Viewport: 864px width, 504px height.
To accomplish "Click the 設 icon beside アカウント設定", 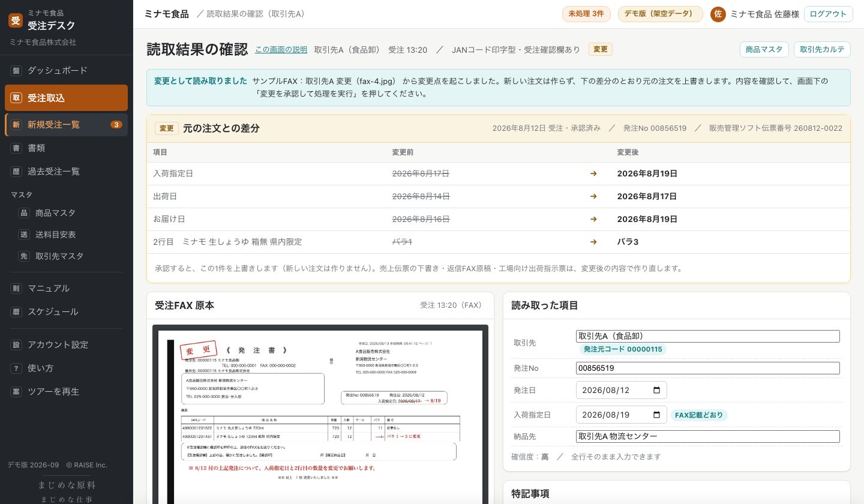I will [x=16, y=345].
